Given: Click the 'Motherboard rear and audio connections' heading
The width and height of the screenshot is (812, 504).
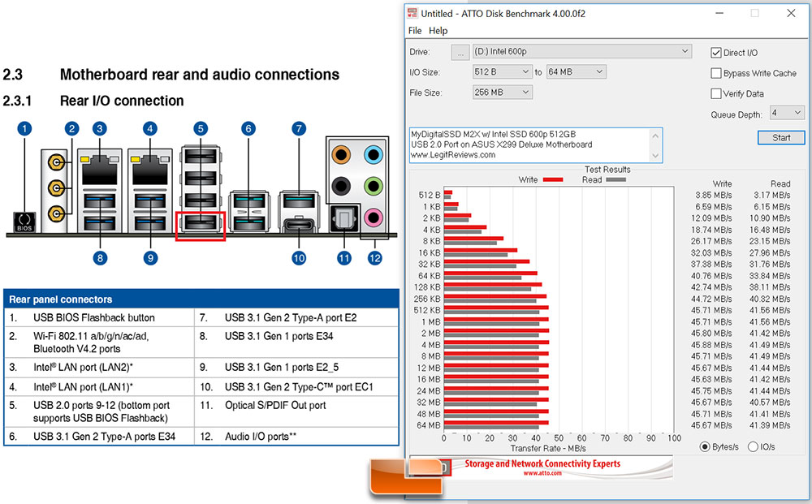Looking at the screenshot, I should 200,75.
